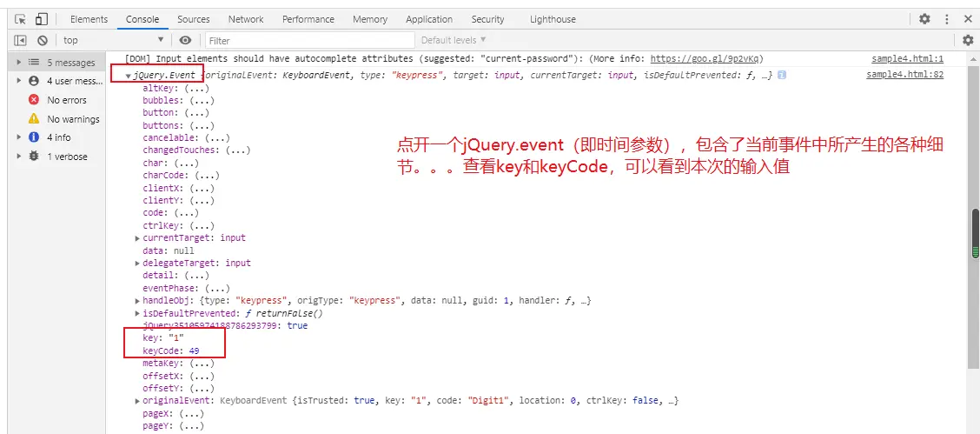Viewport: 980px width, 434px height.
Task: Open the goo.gl/9p2vKq info link
Action: (x=706, y=59)
